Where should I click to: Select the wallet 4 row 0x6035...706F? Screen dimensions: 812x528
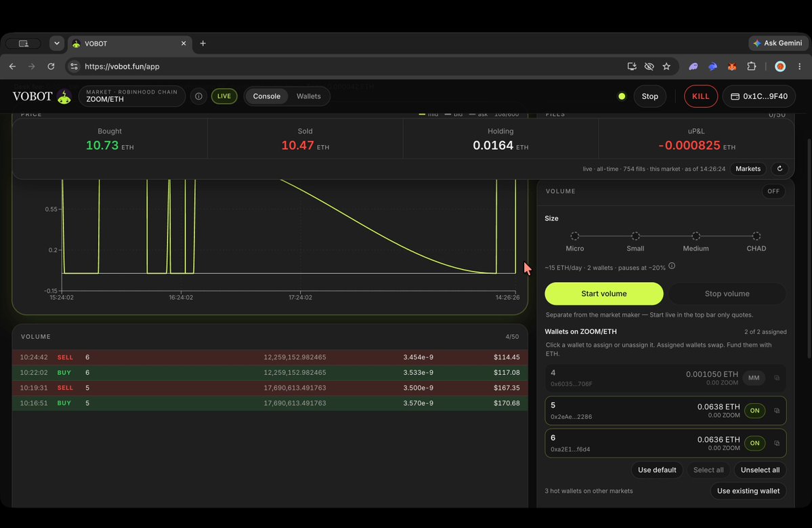pos(666,378)
